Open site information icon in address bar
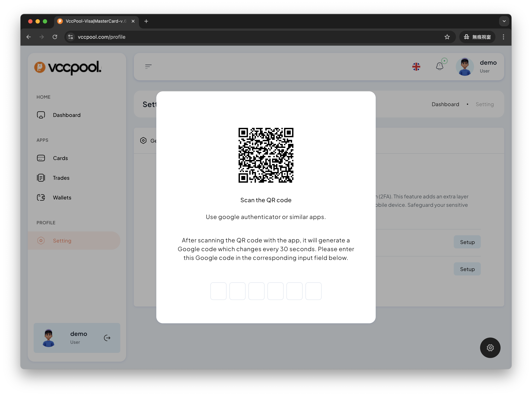The image size is (532, 396). click(71, 37)
